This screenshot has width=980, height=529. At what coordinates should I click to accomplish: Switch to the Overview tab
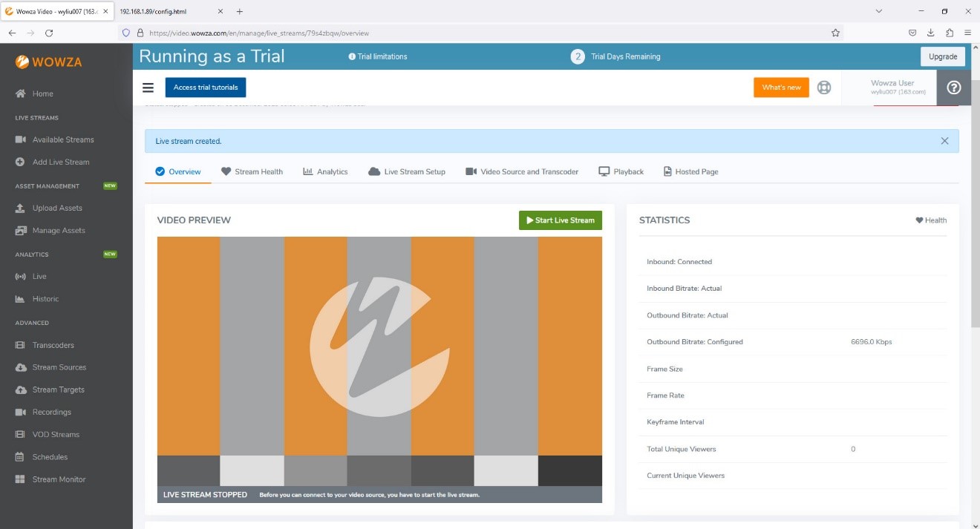point(178,171)
